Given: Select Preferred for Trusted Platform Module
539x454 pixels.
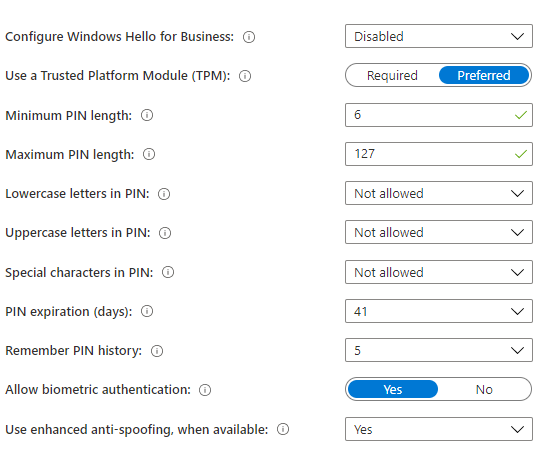Looking at the screenshot, I should (484, 75).
